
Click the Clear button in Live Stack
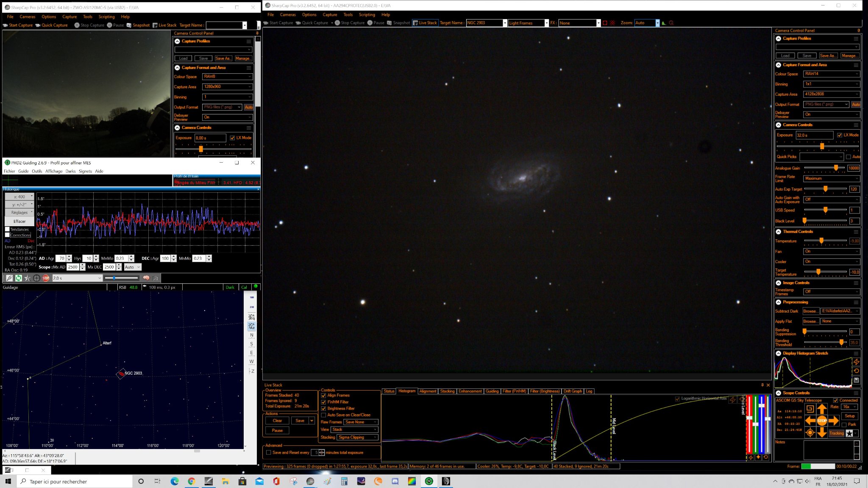277,421
